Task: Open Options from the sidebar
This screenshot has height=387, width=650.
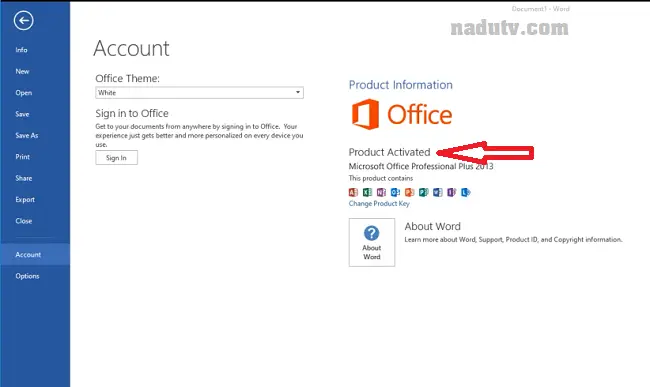Action: click(x=27, y=276)
